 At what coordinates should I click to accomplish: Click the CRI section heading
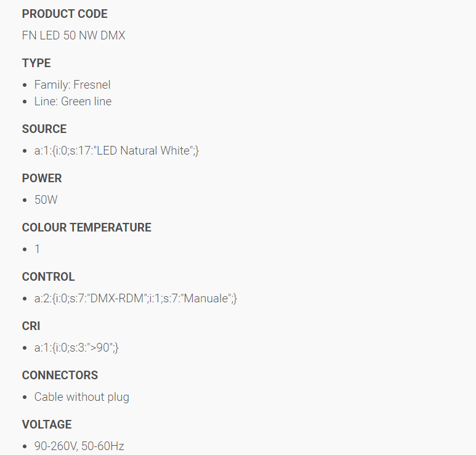[31, 326]
